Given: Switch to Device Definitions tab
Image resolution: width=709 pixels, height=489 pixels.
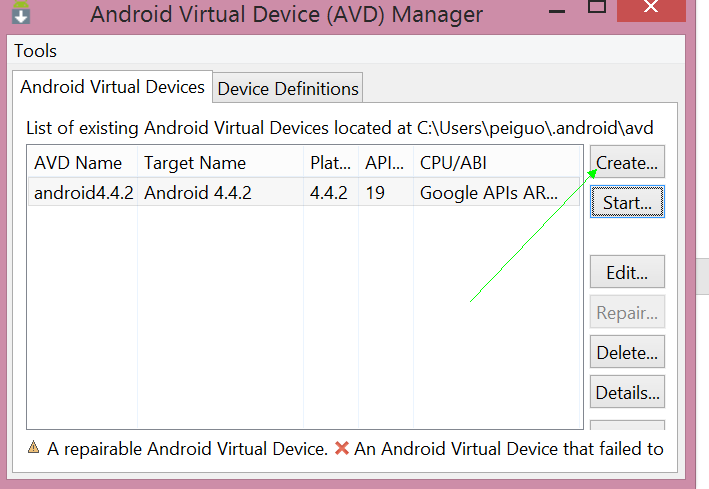Looking at the screenshot, I should click(x=288, y=88).
